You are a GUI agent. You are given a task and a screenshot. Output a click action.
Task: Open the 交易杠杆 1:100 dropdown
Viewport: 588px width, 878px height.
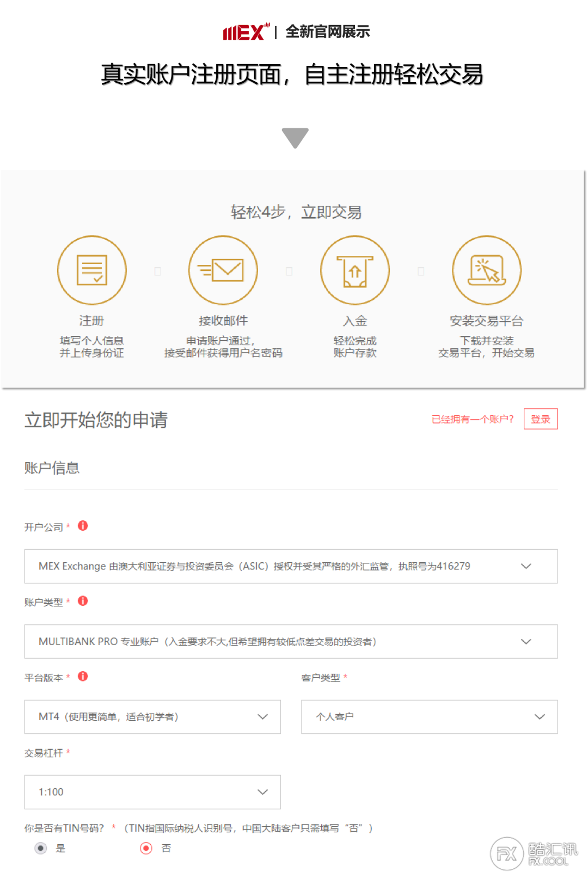[x=152, y=792]
